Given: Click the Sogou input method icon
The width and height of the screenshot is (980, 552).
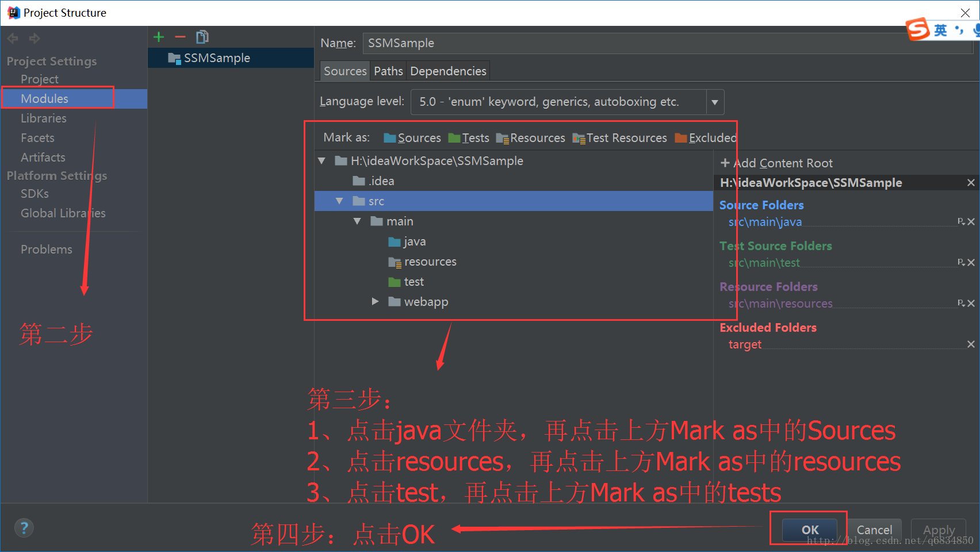Looking at the screenshot, I should [x=917, y=29].
